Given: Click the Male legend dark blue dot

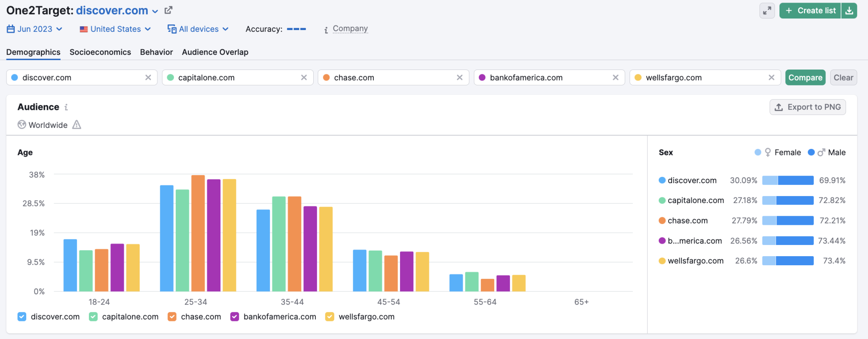Looking at the screenshot, I should pyautogui.click(x=811, y=152).
